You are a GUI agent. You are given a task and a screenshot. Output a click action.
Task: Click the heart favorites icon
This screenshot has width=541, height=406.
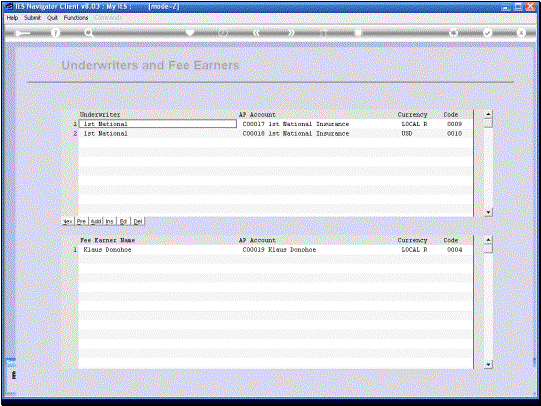(x=190, y=33)
